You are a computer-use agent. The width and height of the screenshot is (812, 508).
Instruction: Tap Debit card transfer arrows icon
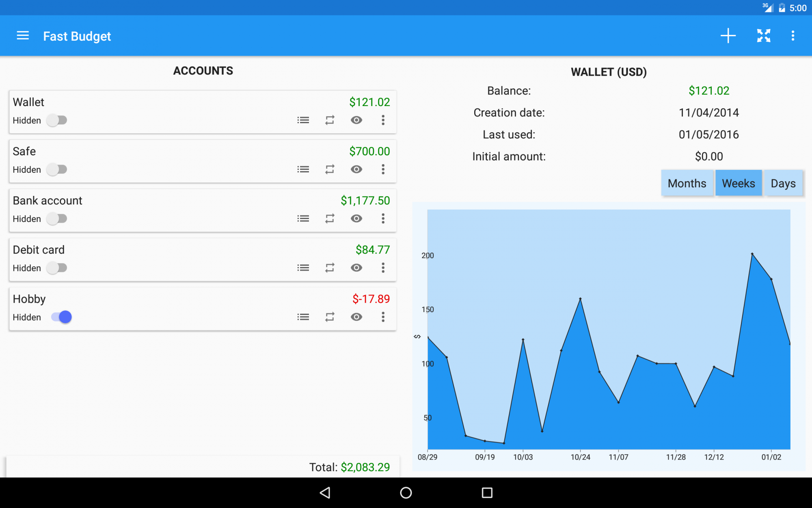point(330,268)
